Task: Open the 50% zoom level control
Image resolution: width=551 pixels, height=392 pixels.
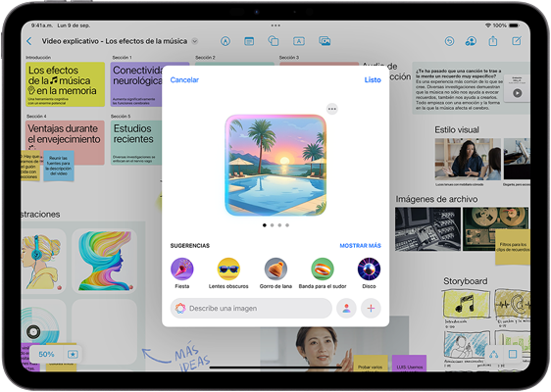Action: [46, 354]
